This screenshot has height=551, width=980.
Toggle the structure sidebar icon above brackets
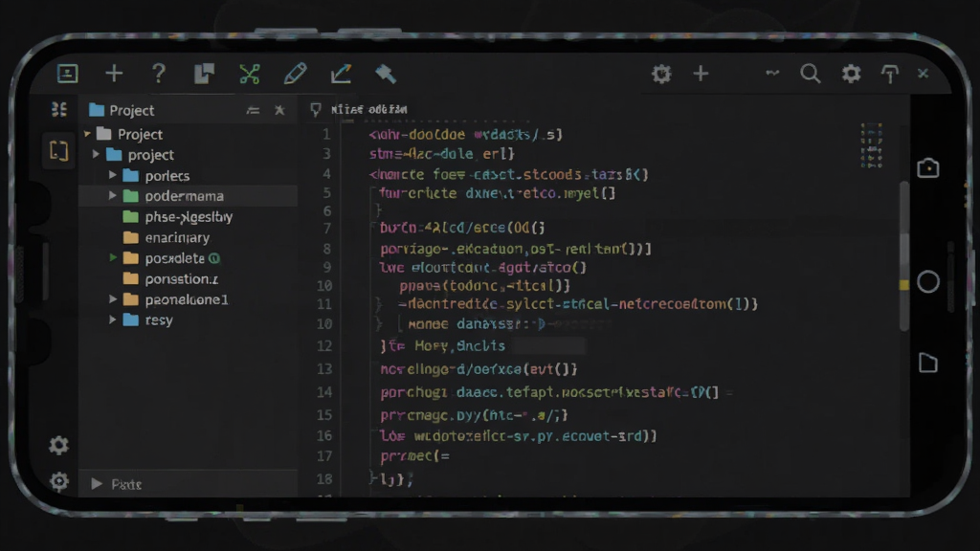[x=58, y=110]
